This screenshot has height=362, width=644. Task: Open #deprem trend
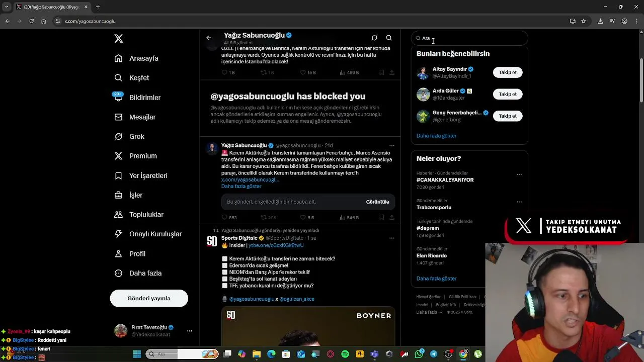(x=428, y=228)
